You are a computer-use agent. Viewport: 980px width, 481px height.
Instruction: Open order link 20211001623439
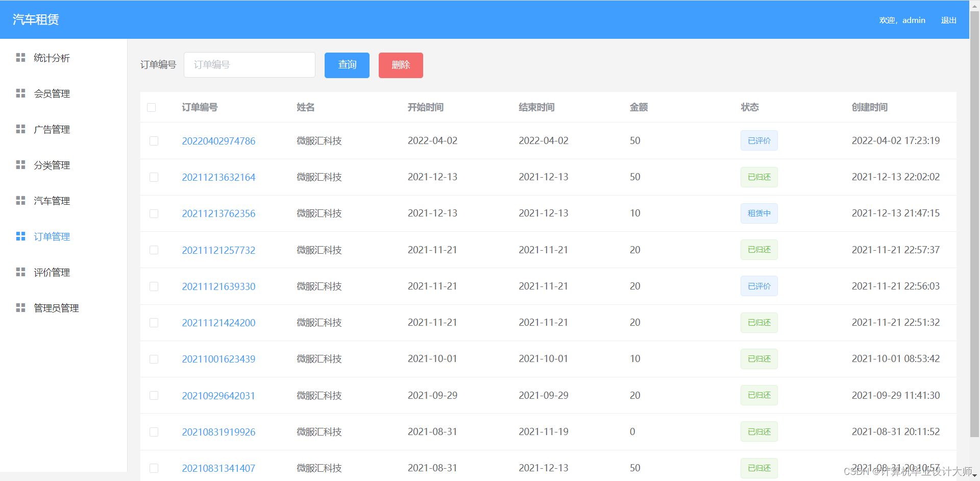pyautogui.click(x=218, y=359)
